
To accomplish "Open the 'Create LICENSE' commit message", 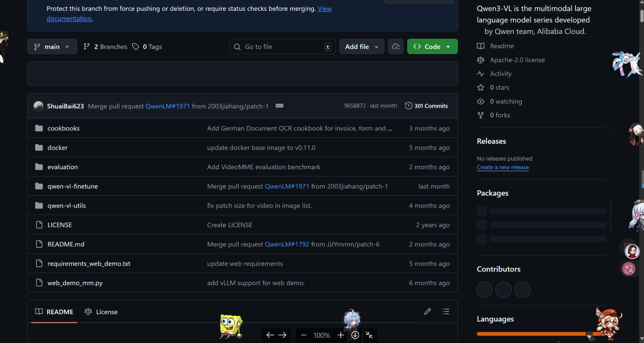I will 230,225.
